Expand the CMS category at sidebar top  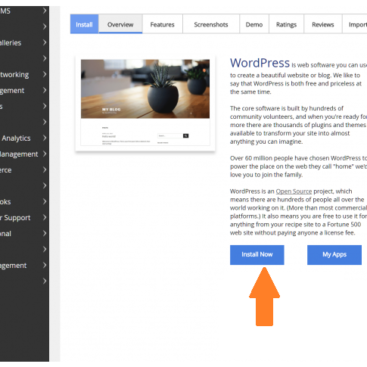click(45, 11)
